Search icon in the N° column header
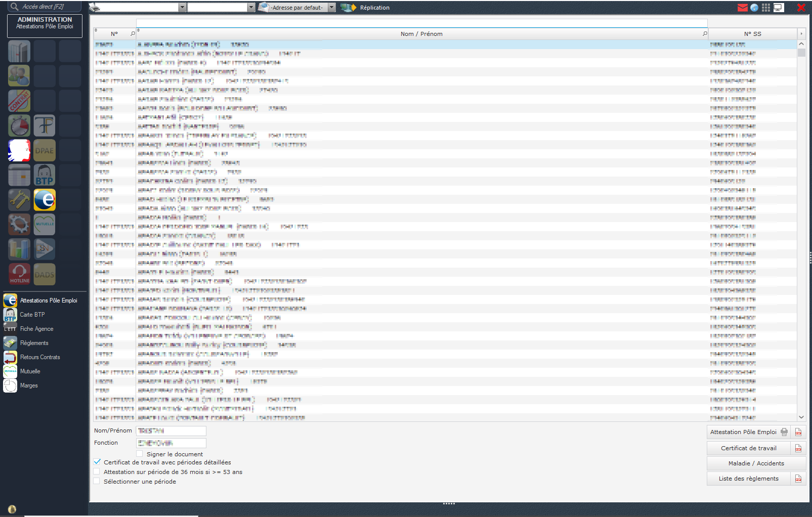 pos(133,34)
